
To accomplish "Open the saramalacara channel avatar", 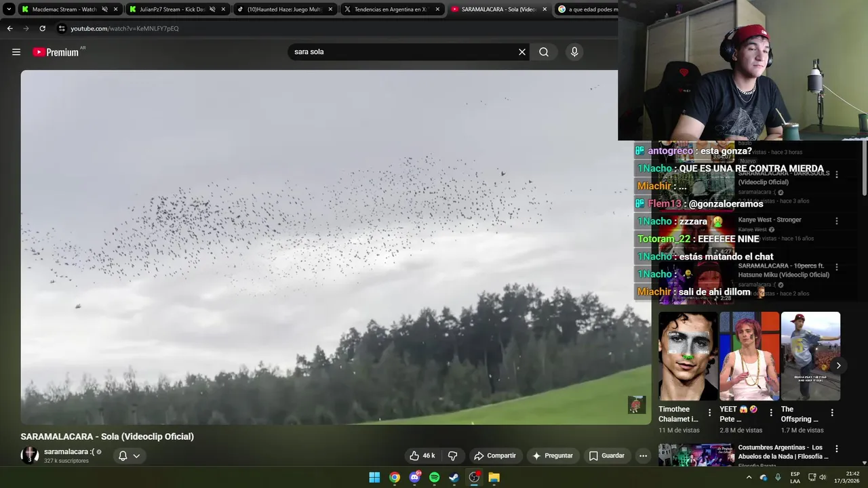I will click(30, 455).
